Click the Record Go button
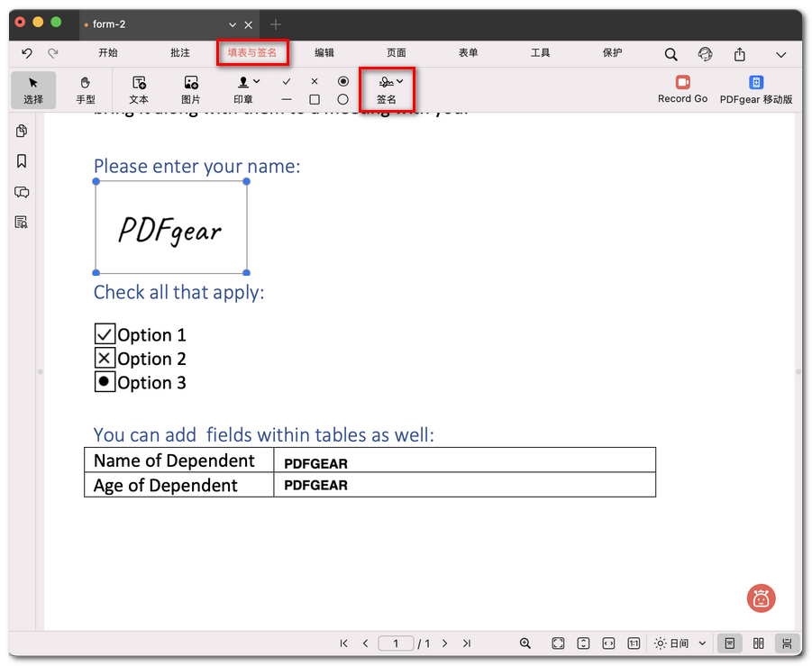This screenshot has height=666, width=812. tap(682, 89)
